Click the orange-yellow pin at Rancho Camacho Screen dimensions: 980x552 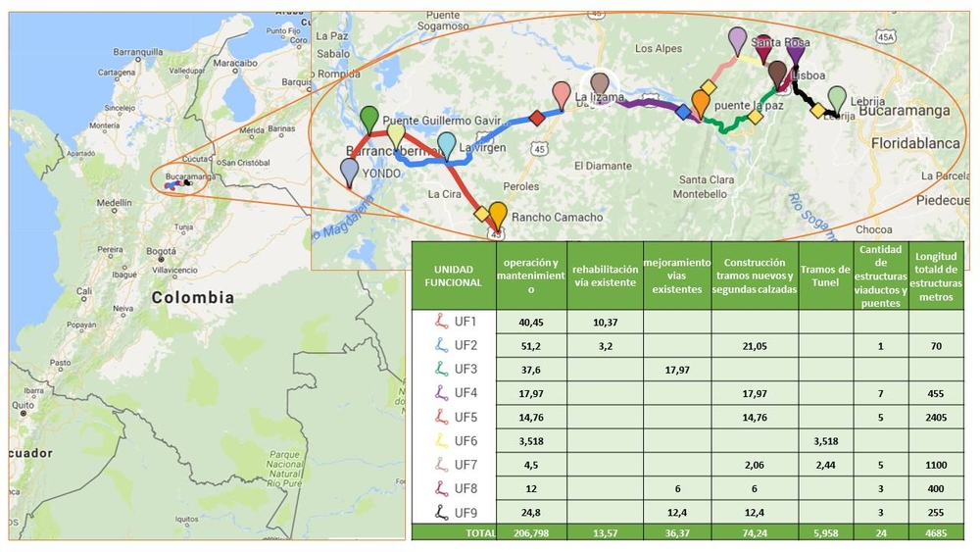pos(498,217)
